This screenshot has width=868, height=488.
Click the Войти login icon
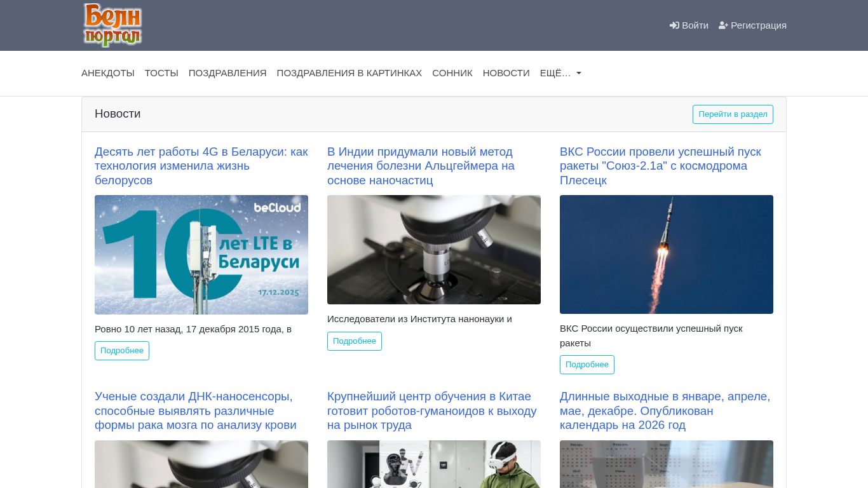pyautogui.click(x=674, y=25)
